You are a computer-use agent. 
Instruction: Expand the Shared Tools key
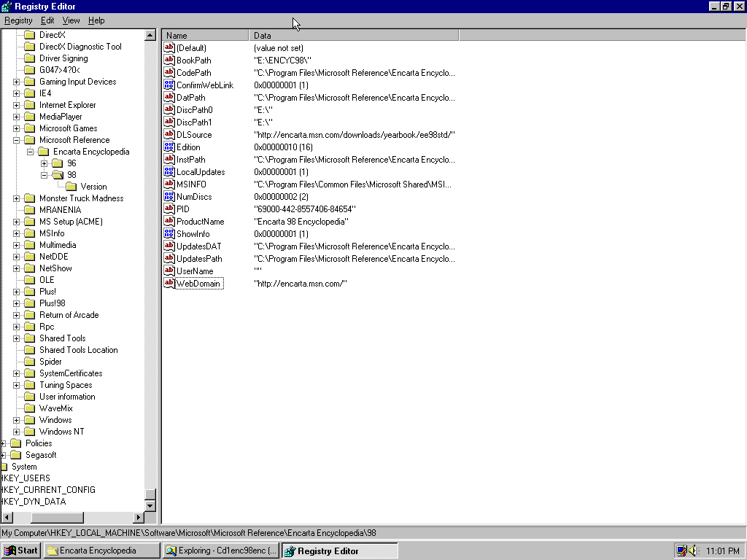tap(16, 338)
